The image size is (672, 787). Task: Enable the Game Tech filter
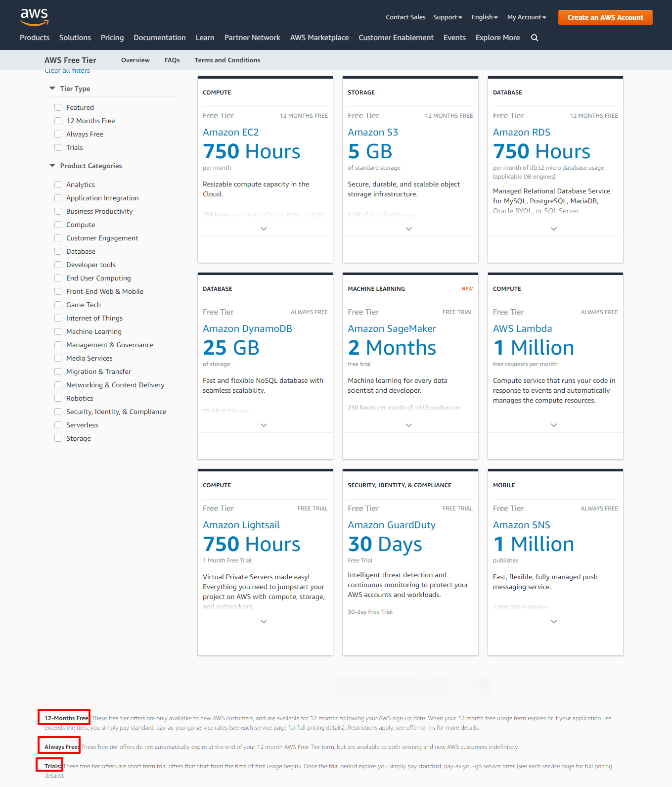tap(58, 305)
